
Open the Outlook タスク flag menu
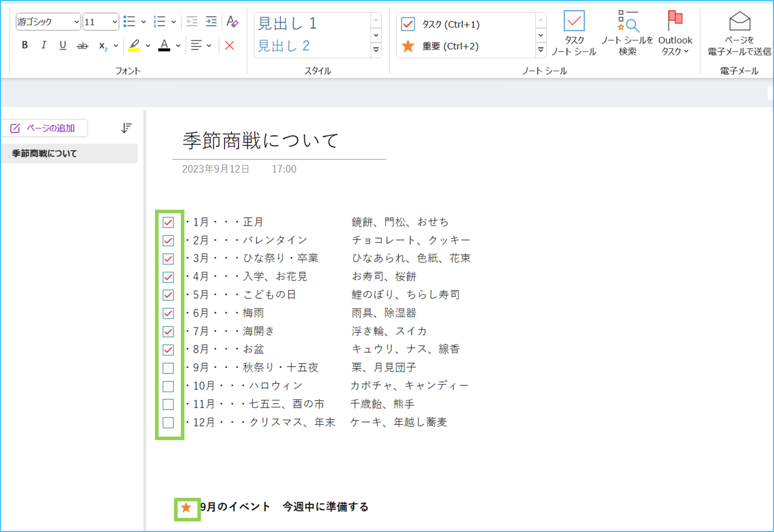click(675, 34)
